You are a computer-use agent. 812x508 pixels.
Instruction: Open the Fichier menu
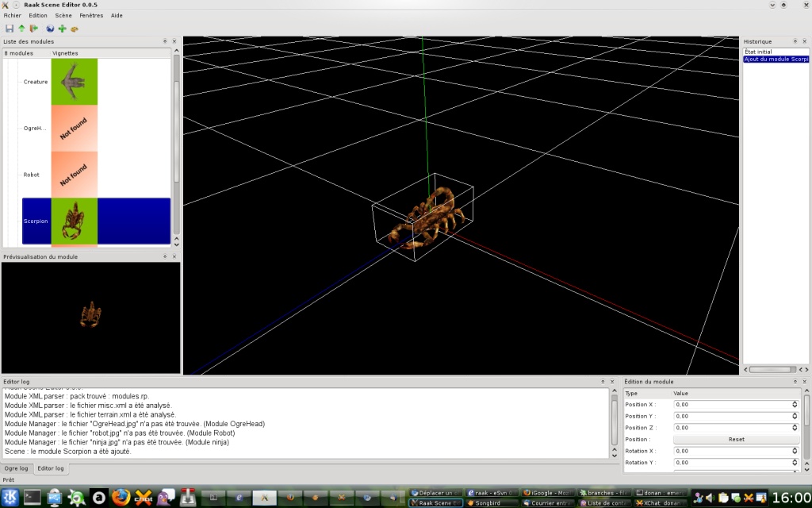(13, 16)
